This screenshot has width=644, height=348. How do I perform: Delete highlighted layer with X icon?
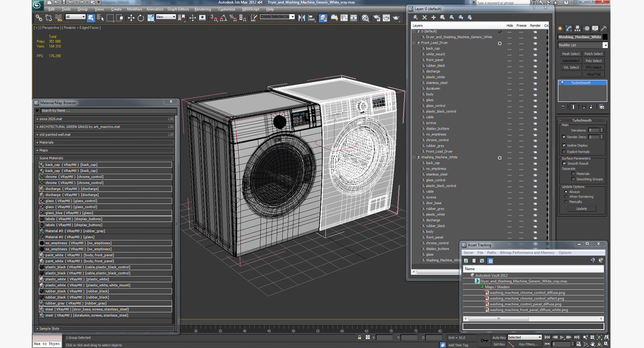tap(425, 17)
